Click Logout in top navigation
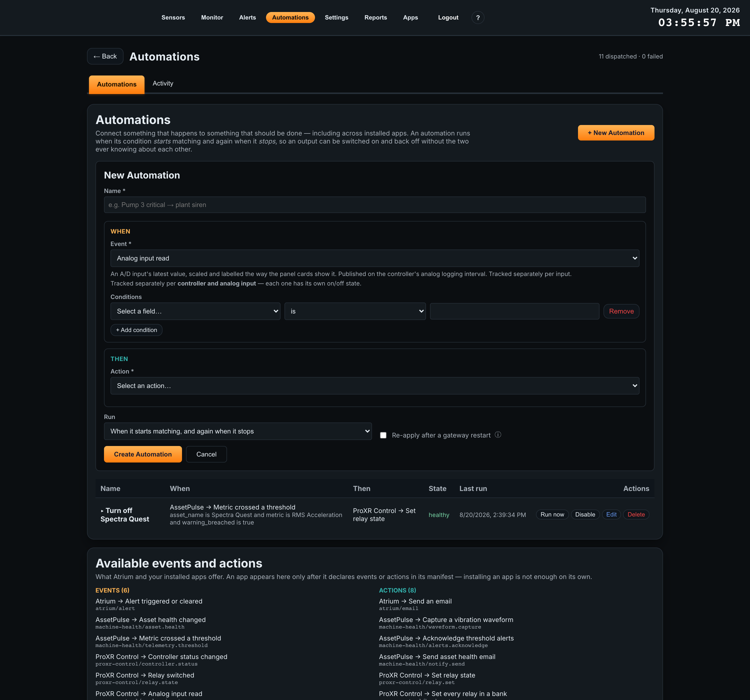Image resolution: width=750 pixels, height=700 pixels. point(448,17)
